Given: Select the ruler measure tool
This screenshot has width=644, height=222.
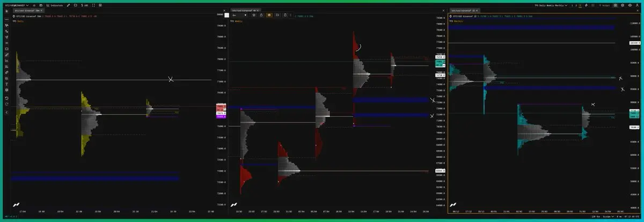Looking at the screenshot, I should (7, 72).
